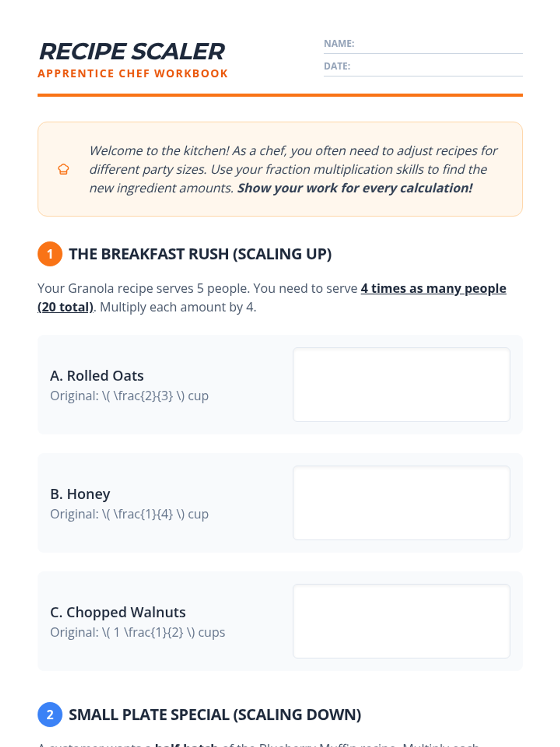Click 'The Breakfast Rush (Scaling Up)' heading
Screen dimensions: 560x747
click(x=200, y=254)
